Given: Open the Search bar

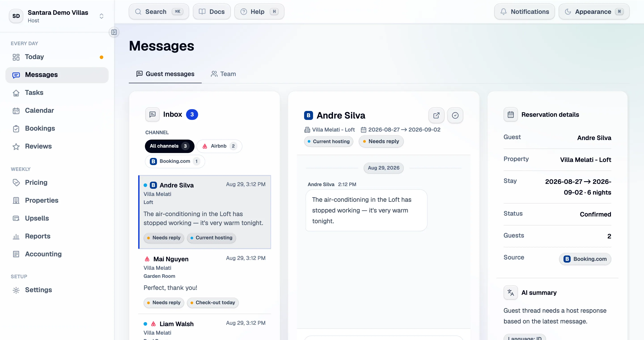Looking at the screenshot, I should click(159, 11).
